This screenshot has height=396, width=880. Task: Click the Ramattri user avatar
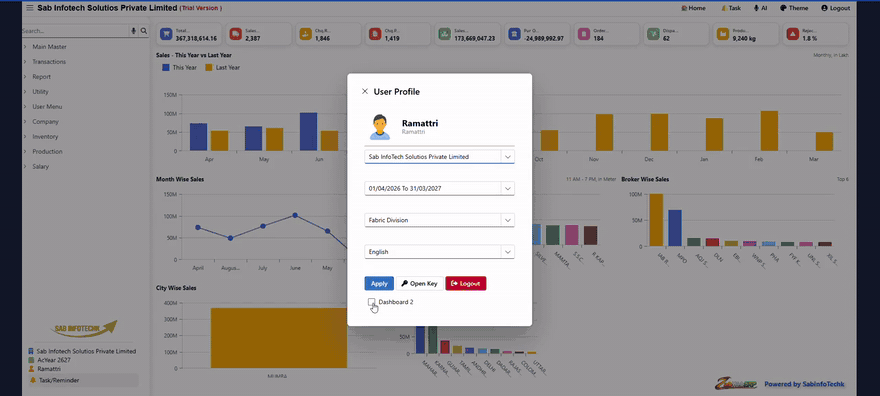[x=380, y=127]
